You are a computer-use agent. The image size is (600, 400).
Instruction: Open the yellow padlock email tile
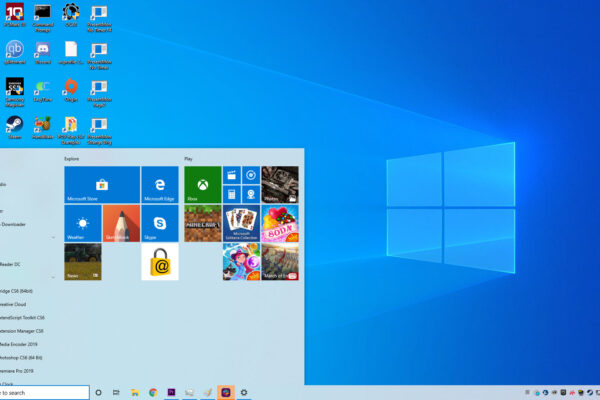click(x=159, y=262)
